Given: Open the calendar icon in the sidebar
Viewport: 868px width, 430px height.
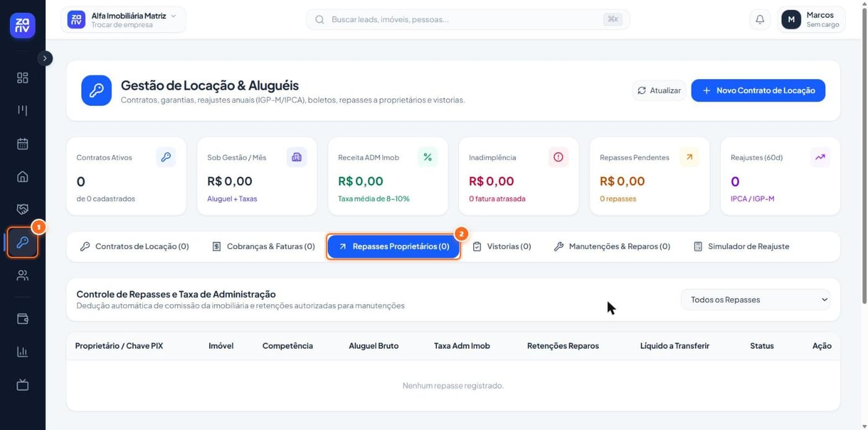Looking at the screenshot, I should click(x=22, y=144).
